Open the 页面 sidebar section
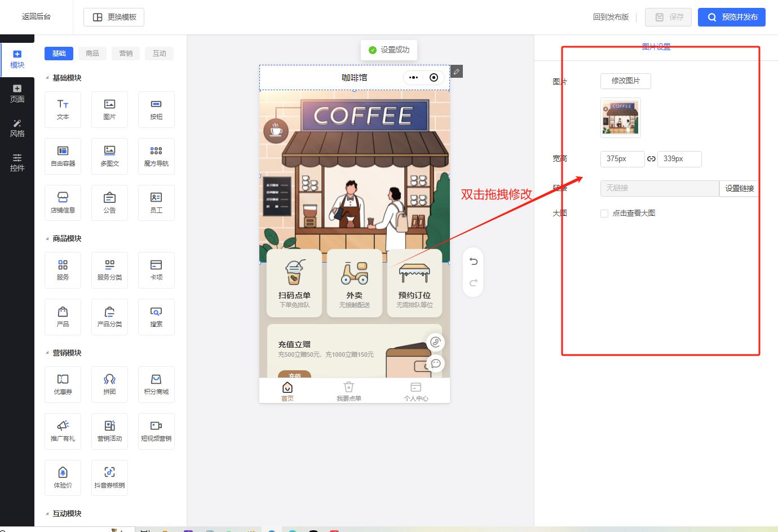 17,94
